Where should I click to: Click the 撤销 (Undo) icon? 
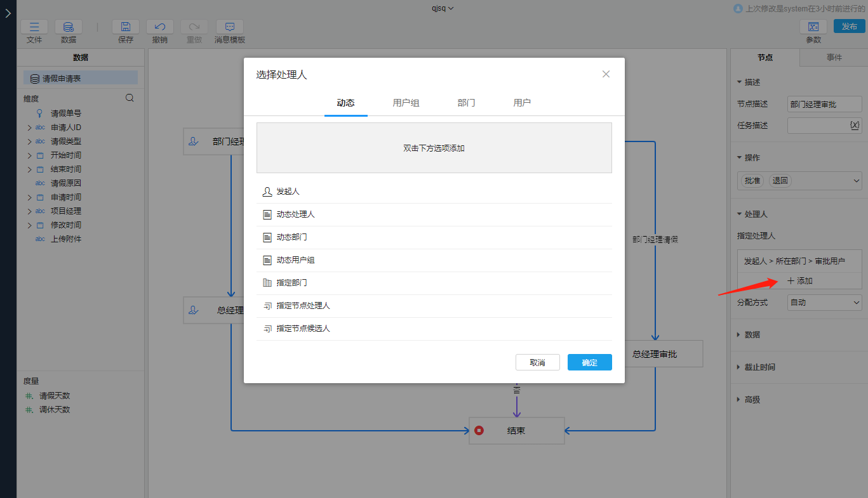pyautogui.click(x=160, y=27)
